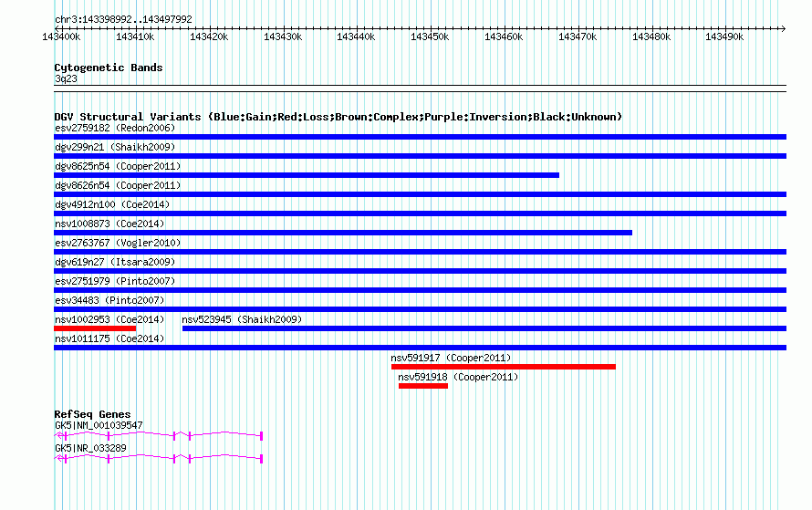Select the red loss bar for nsv591917

(504, 367)
